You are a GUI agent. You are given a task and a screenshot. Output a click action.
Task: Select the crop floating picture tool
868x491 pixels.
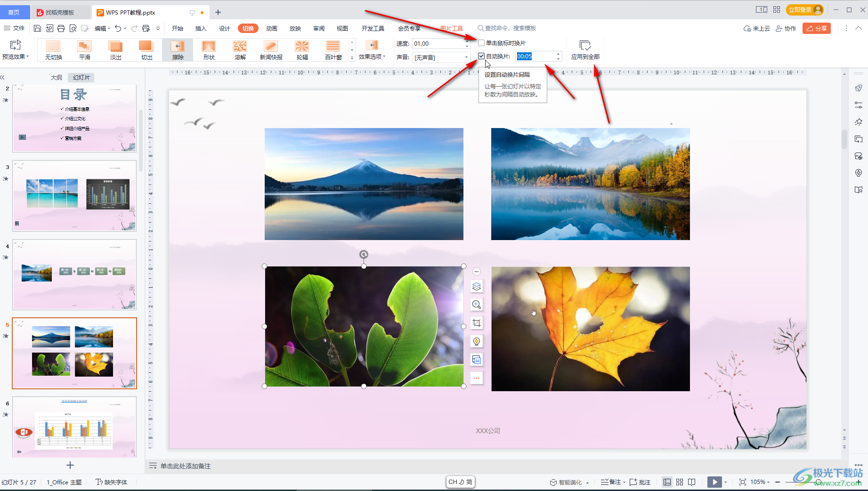click(477, 323)
